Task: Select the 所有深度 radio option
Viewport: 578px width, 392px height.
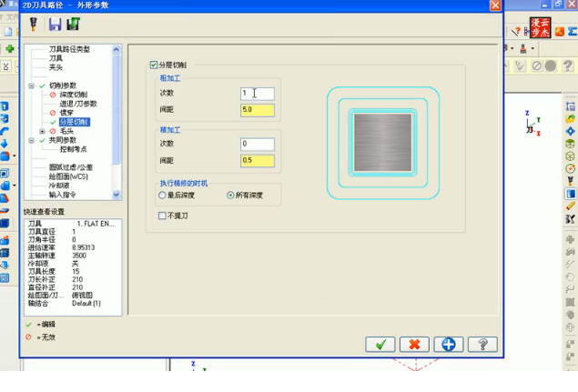Action: coord(230,196)
